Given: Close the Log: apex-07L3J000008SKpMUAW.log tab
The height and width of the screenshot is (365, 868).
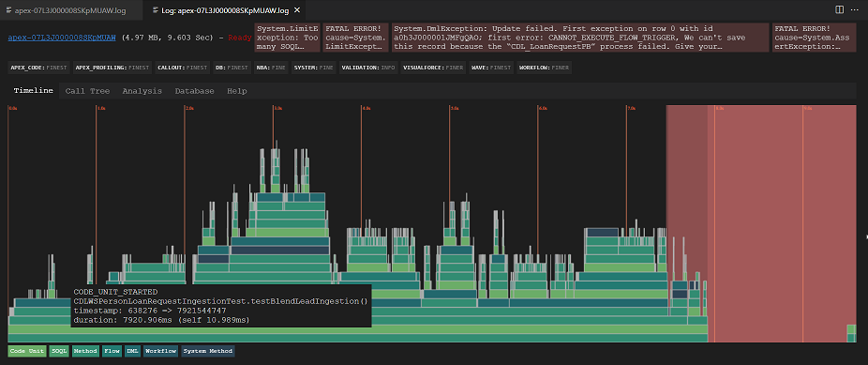Looking at the screenshot, I should click(x=298, y=10).
